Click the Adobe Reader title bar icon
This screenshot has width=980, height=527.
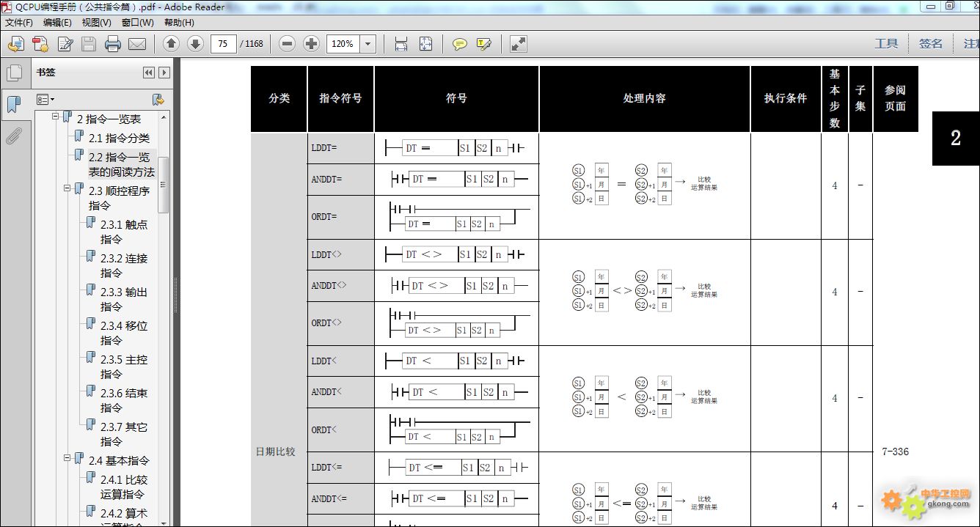7,7
